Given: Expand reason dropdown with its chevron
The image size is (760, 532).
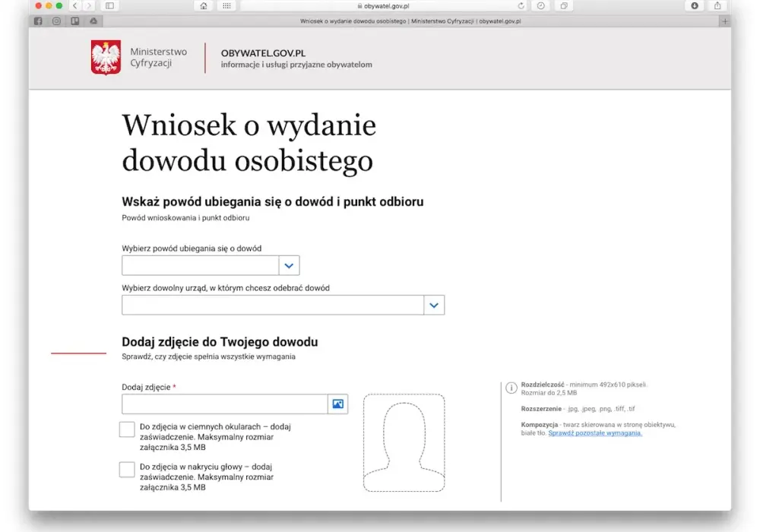Looking at the screenshot, I should (289, 265).
